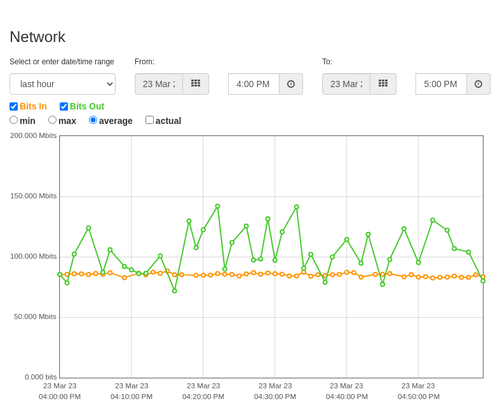Image resolution: width=500 pixels, height=403 pixels.
Task: Click the To date field '23 Mar'
Action: 346,84
